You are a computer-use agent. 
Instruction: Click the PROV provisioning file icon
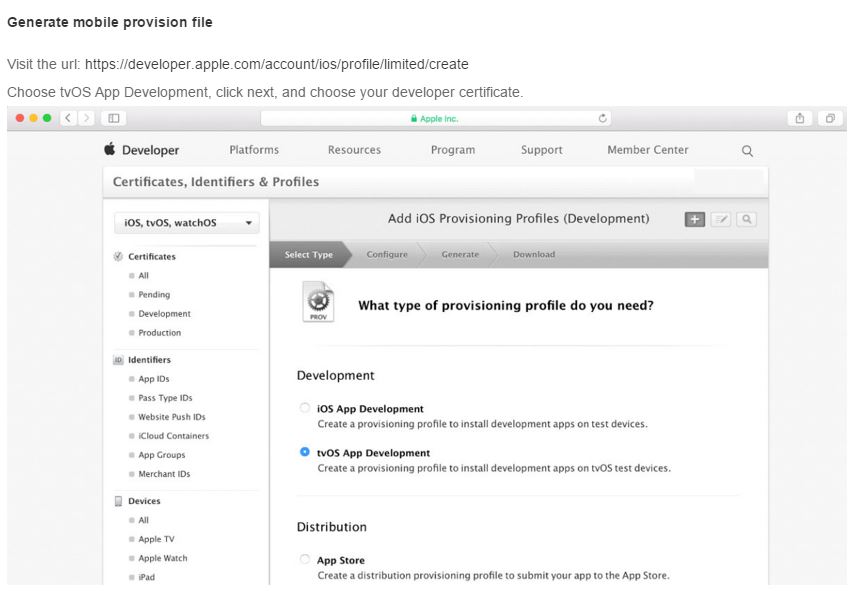click(x=318, y=301)
